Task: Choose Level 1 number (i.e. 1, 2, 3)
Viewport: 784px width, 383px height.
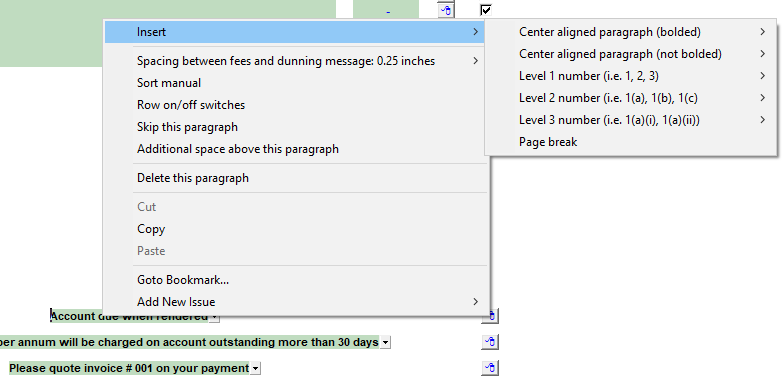Action: point(631,76)
